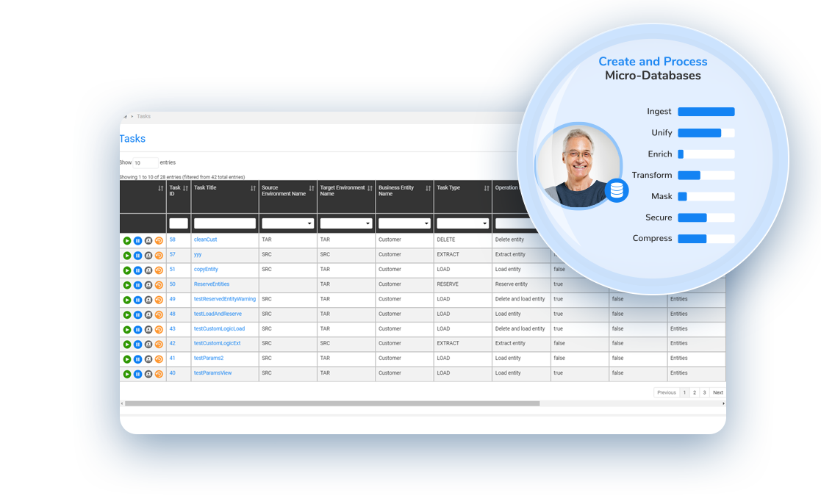Click the database badge on the person's avatar
The image size is (821, 504).
(617, 190)
